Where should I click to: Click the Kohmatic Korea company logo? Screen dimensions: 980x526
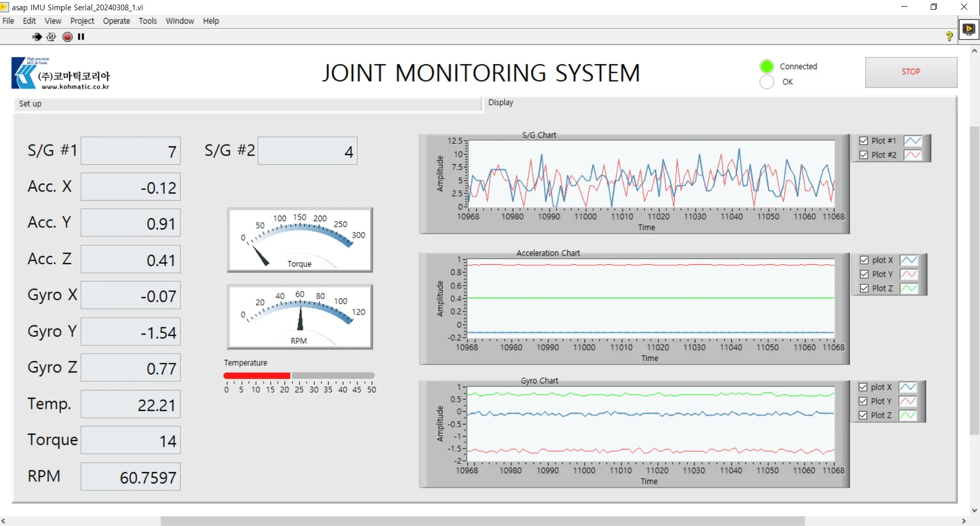tap(61, 73)
